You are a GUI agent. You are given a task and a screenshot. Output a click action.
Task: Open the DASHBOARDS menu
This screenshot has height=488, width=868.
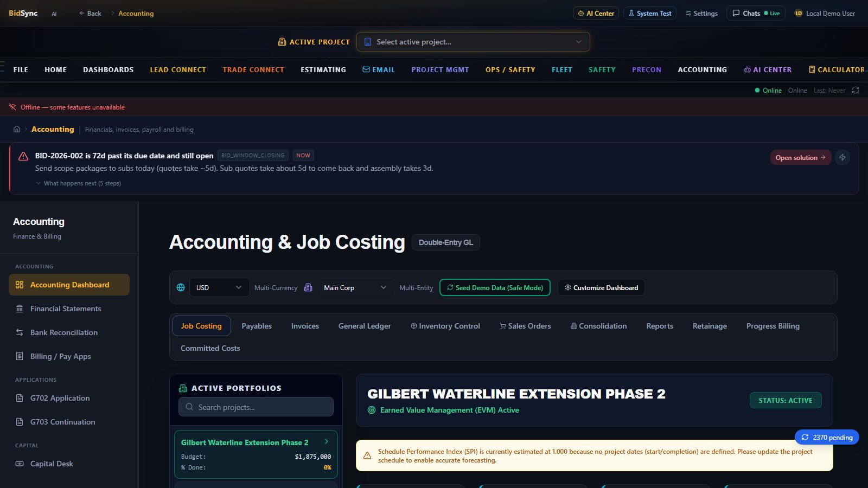108,69
